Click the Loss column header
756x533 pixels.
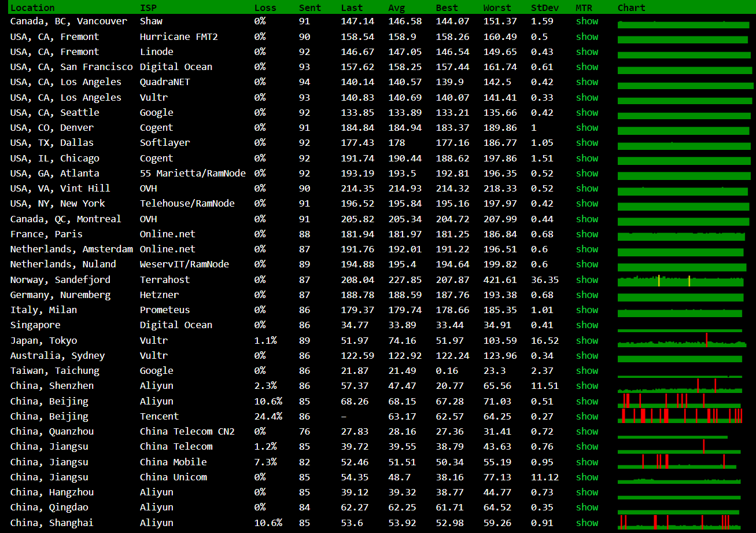pos(265,8)
